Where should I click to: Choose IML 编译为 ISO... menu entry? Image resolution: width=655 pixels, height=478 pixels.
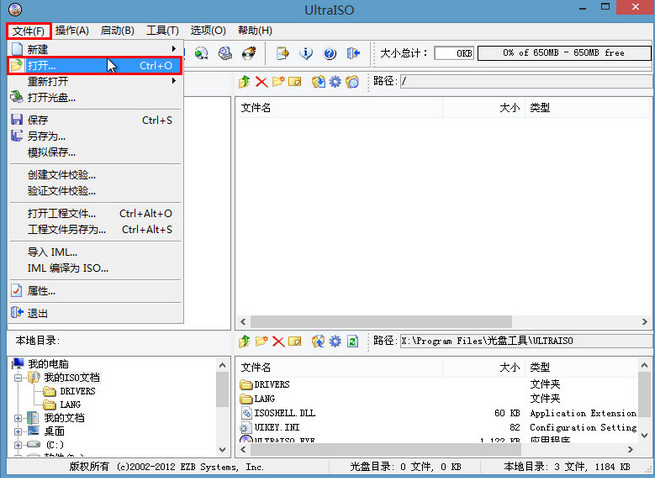(x=95, y=268)
